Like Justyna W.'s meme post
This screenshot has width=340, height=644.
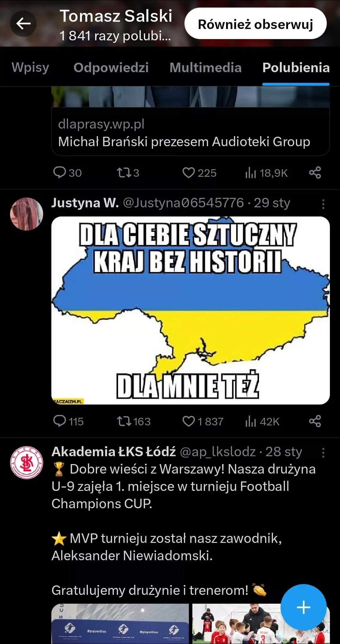[203, 421]
